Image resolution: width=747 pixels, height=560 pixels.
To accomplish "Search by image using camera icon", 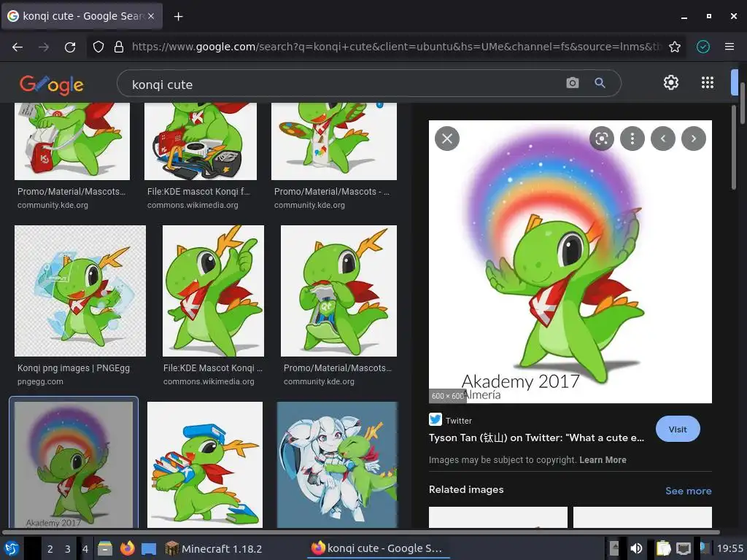I will pyautogui.click(x=573, y=83).
